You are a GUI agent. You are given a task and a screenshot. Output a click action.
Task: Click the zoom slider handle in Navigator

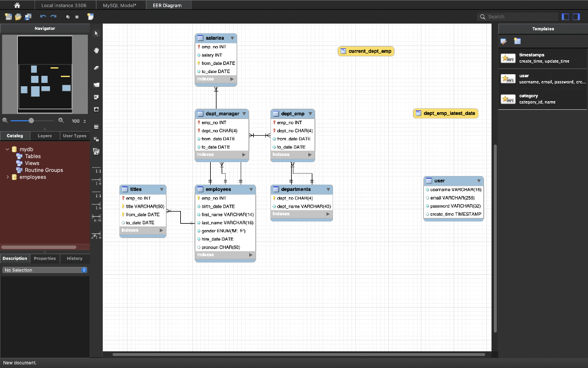(x=31, y=121)
